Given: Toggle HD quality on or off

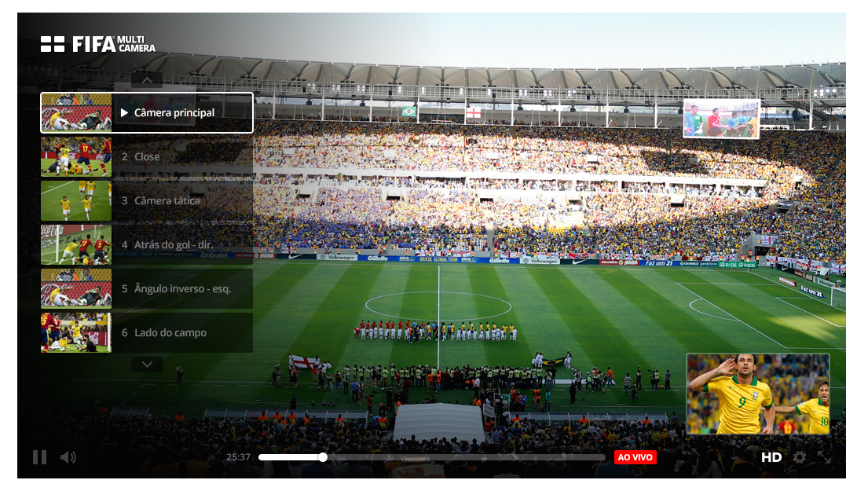Looking at the screenshot, I should point(771,457).
